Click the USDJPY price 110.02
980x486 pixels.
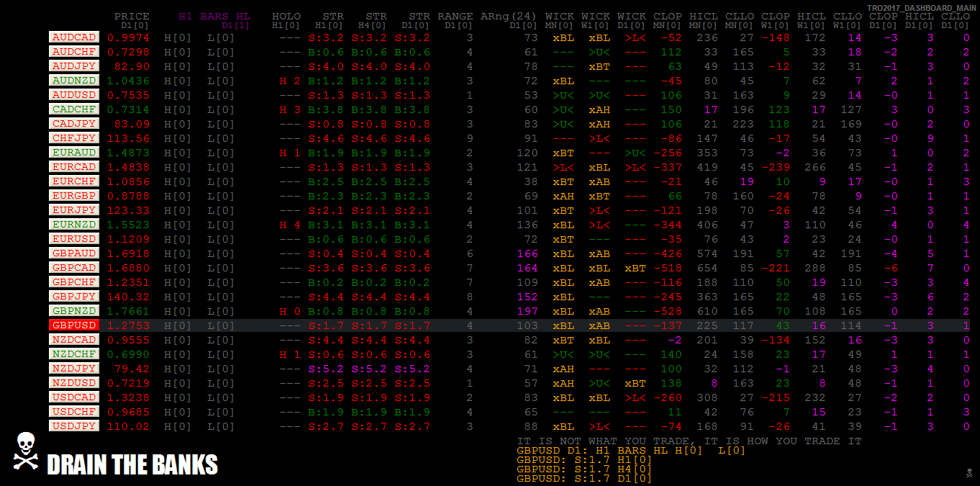click(128, 426)
